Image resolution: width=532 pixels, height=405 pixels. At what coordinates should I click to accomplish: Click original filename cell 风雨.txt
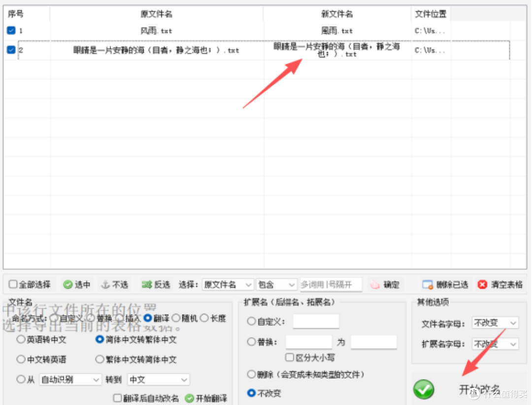coord(157,31)
